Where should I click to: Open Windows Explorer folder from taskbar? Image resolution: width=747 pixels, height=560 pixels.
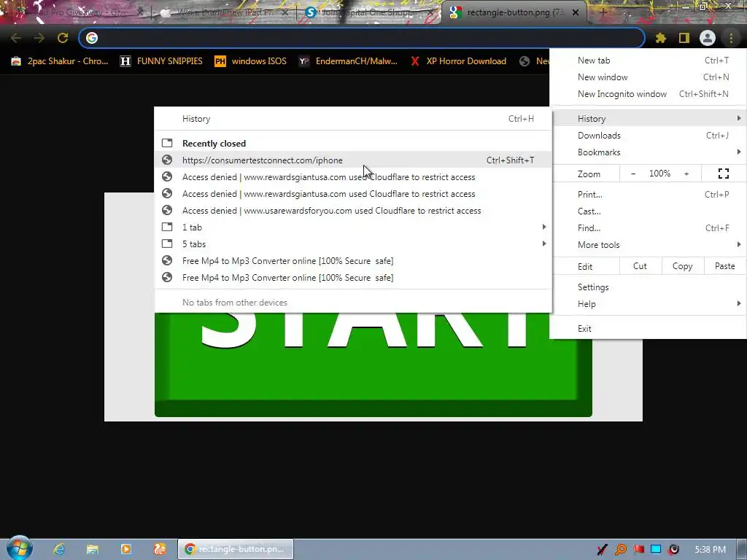click(x=93, y=549)
